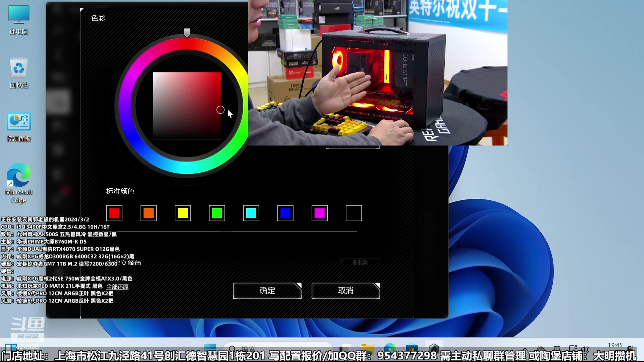Pick the orange standard color swatch
Viewport: 644px width, 362px height.
click(x=149, y=213)
